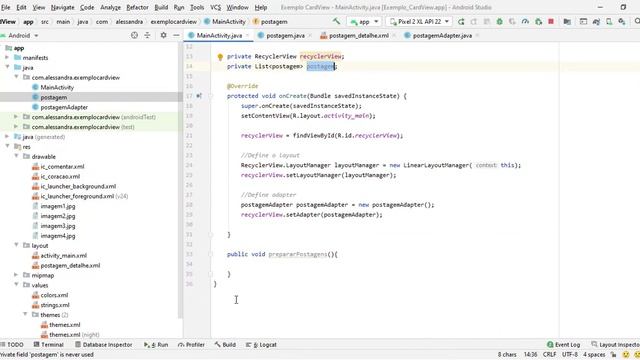Image resolution: width=640 pixels, height=360 pixels.
Task: Open Project Structure folder icon in toolbar
Action: click(x=567, y=22)
